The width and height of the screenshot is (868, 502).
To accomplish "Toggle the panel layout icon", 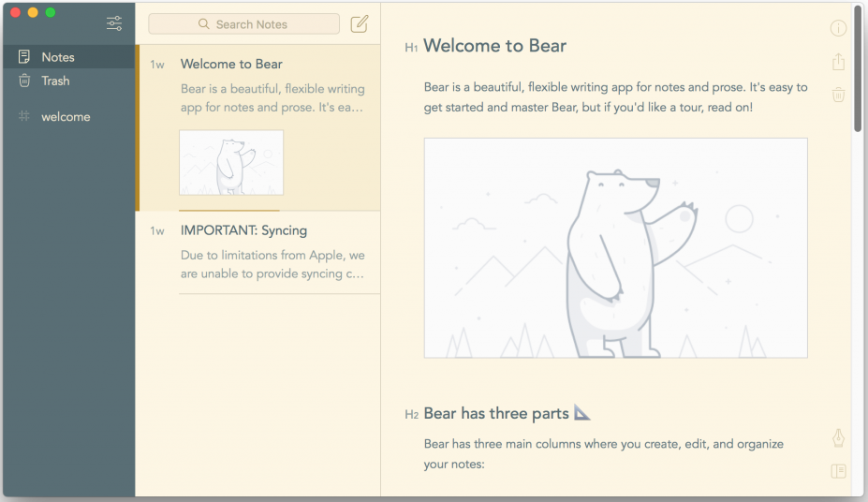I will click(x=838, y=471).
